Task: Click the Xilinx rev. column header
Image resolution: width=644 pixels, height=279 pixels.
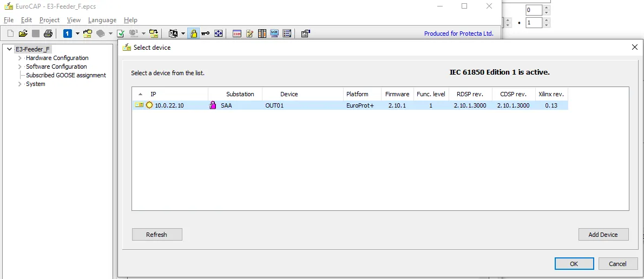Action: pyautogui.click(x=552, y=94)
